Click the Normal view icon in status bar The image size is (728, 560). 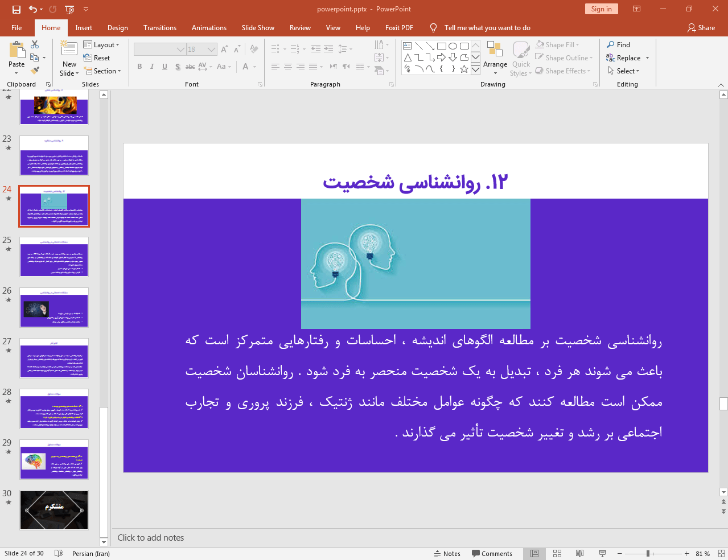[534, 554]
